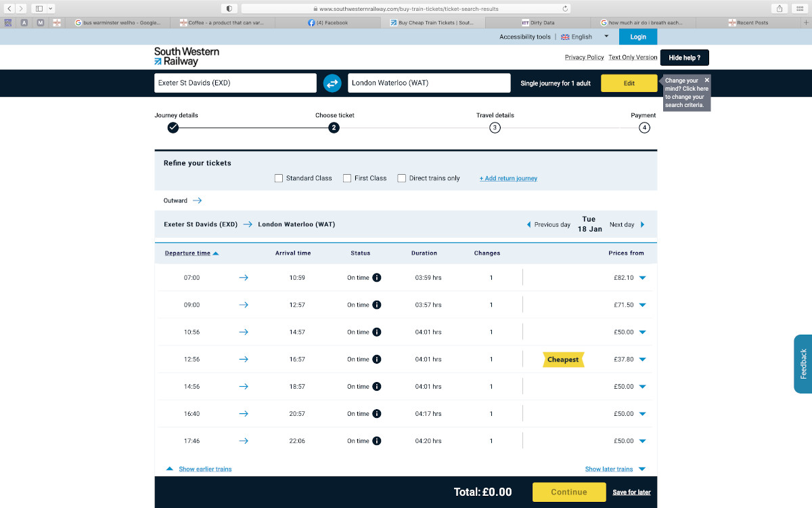This screenshot has width=812, height=508.
Task: Swap origin and destination stations icon
Action: click(332, 83)
